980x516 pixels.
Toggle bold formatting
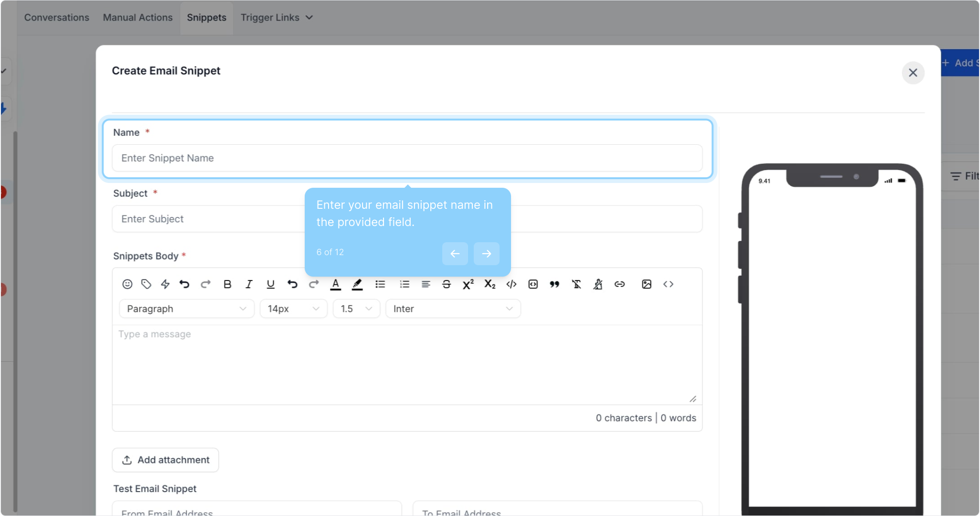pyautogui.click(x=227, y=284)
